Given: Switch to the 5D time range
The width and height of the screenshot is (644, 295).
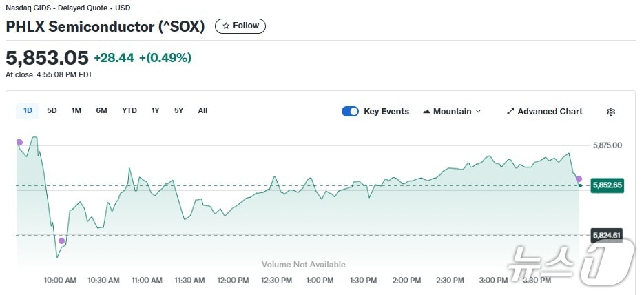Looking at the screenshot, I should [x=52, y=110].
